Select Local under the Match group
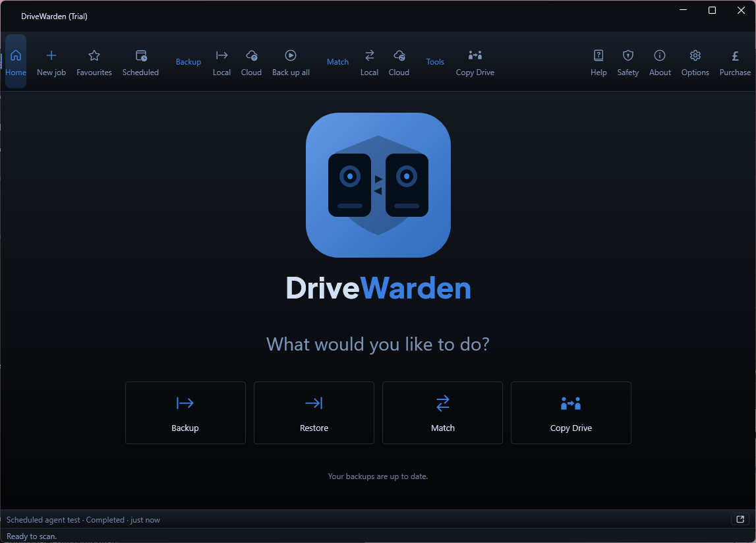 coord(369,62)
